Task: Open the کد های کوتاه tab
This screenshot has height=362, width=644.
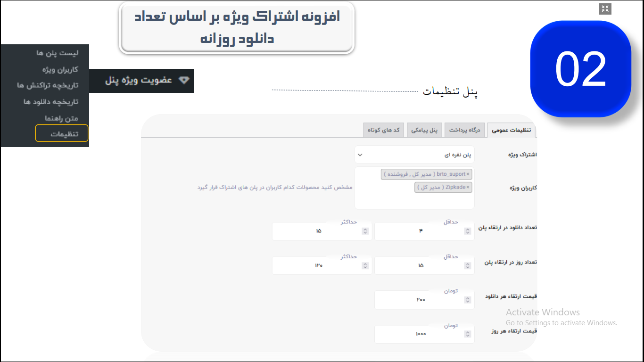Action: click(384, 131)
